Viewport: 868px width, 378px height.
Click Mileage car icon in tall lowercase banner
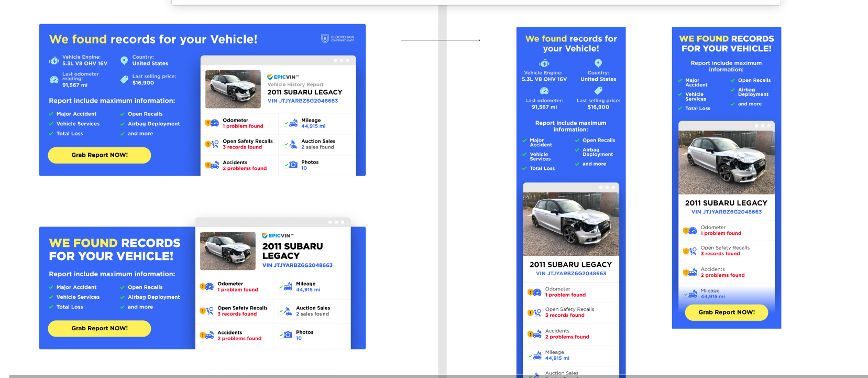[x=534, y=355]
